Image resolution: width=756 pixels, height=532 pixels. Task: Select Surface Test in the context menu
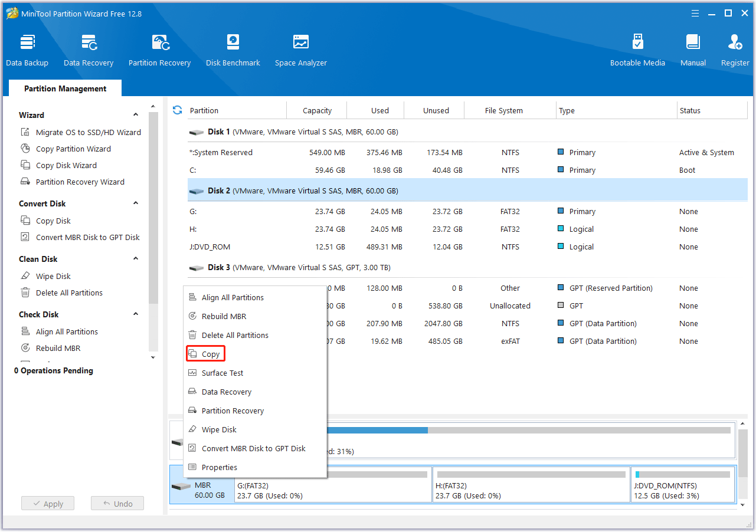(222, 372)
